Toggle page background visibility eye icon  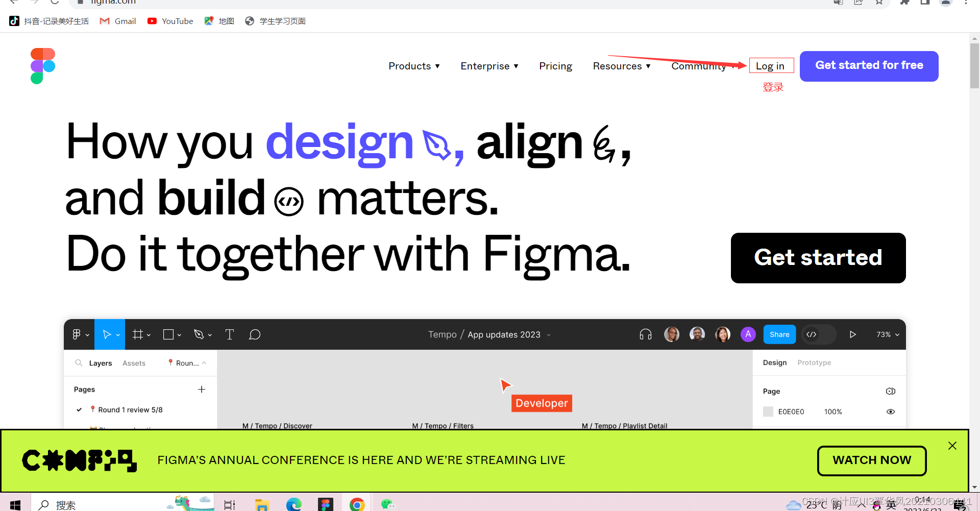pos(891,411)
